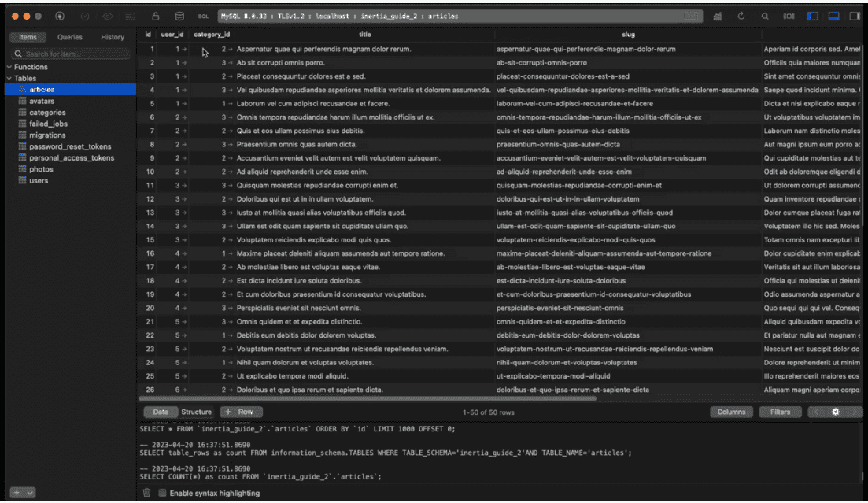Add a new row with the + Row button
Image resolution: width=868 pixels, height=503 pixels.
[241, 412]
